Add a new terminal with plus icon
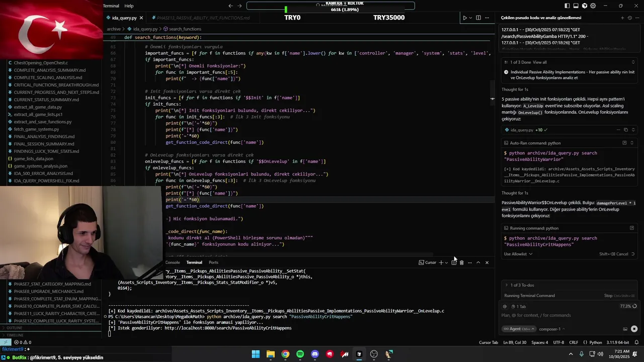 441,262
